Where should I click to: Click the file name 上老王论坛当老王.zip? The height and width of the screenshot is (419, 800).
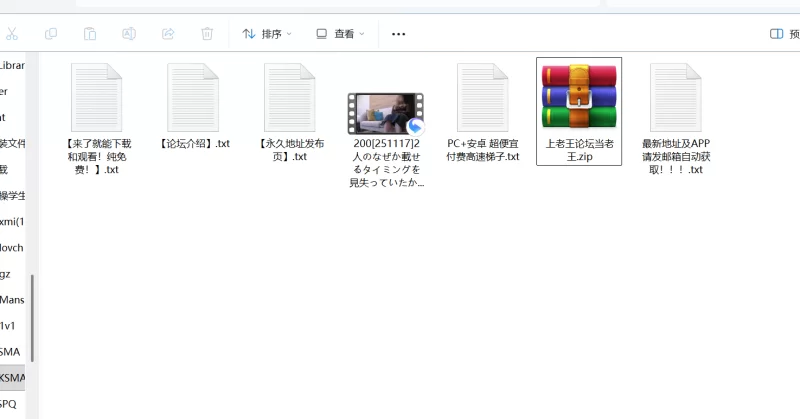coord(579,150)
